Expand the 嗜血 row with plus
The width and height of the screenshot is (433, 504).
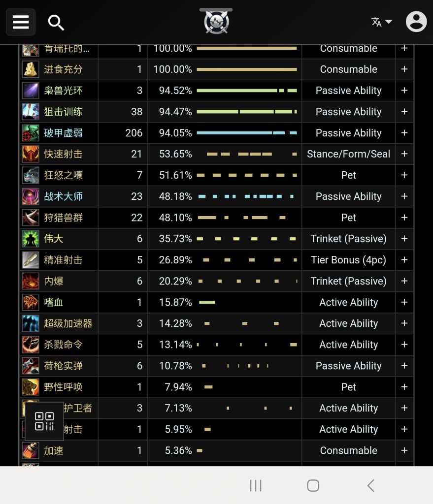(x=404, y=302)
